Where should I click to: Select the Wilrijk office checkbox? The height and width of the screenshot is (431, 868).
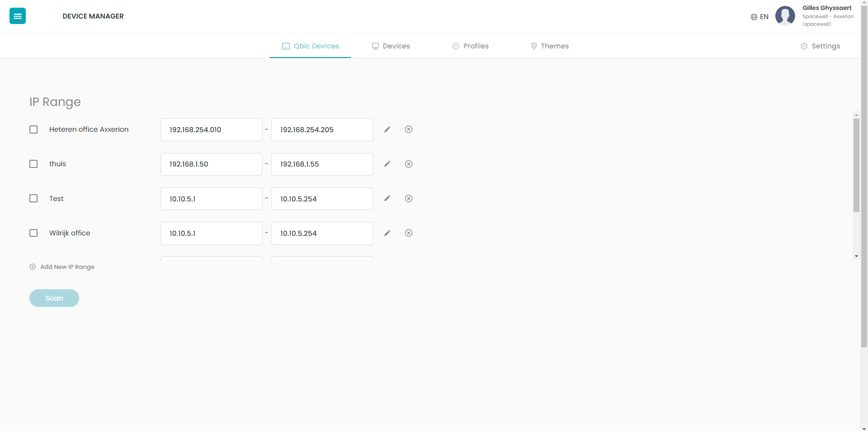point(33,233)
